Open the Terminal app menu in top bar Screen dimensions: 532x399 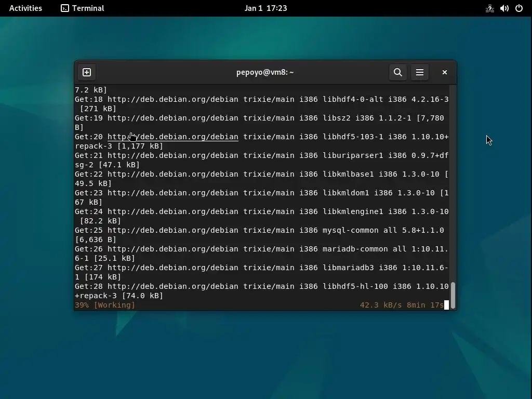coord(83,8)
